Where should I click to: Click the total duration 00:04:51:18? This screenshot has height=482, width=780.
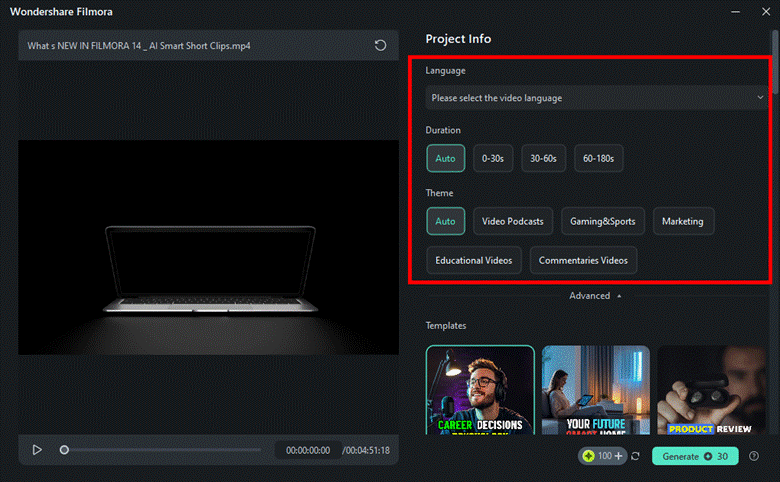(x=366, y=450)
